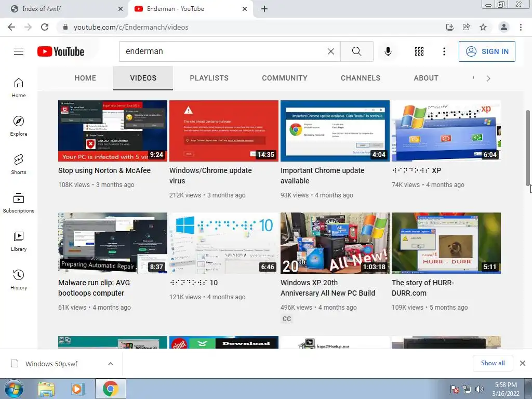Click the share page icon in the address bar
The image size is (532, 399).
pos(466,27)
